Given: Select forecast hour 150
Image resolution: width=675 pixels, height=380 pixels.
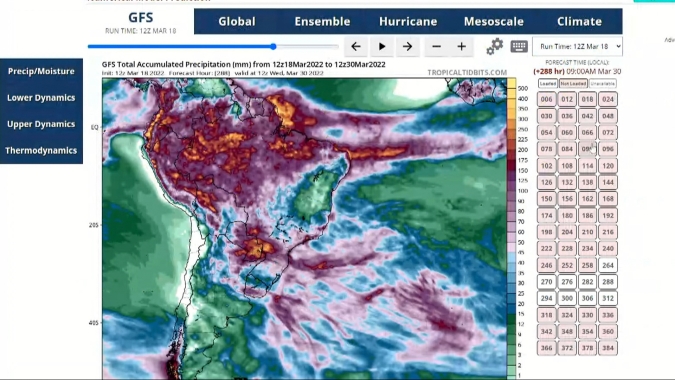Looking at the screenshot, I should pos(546,199).
